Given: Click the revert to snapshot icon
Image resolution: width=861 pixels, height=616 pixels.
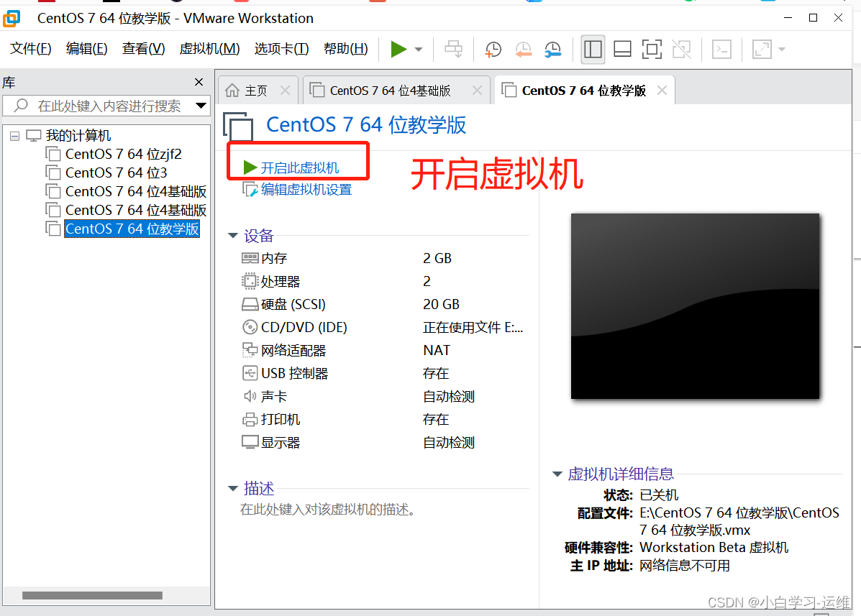Looking at the screenshot, I should tap(524, 50).
